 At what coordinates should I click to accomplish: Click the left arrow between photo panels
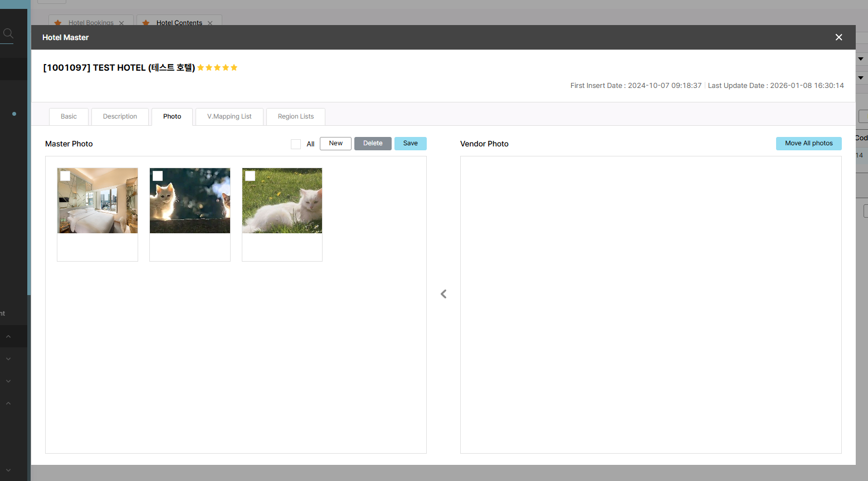pyautogui.click(x=443, y=294)
